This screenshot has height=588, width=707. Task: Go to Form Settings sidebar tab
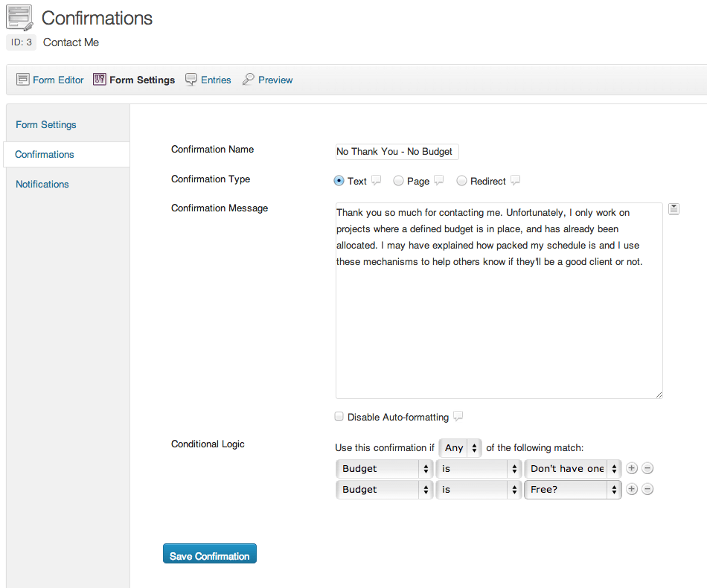(46, 124)
